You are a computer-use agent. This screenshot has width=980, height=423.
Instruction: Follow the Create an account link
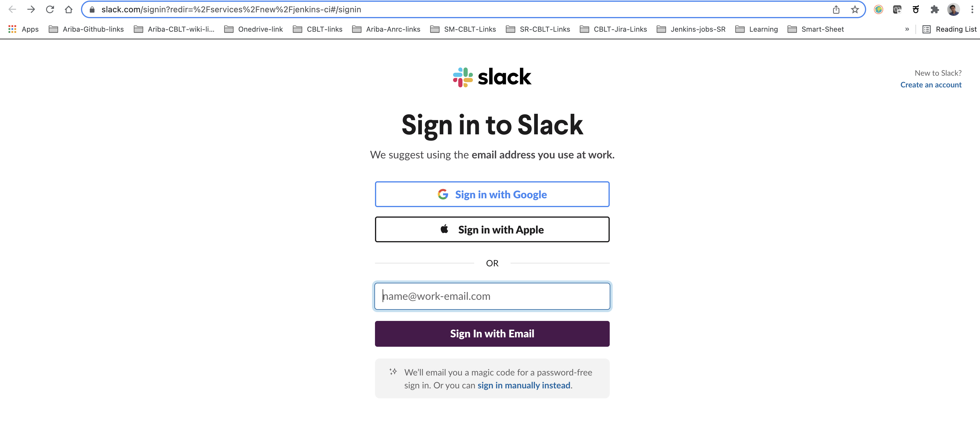click(930, 85)
